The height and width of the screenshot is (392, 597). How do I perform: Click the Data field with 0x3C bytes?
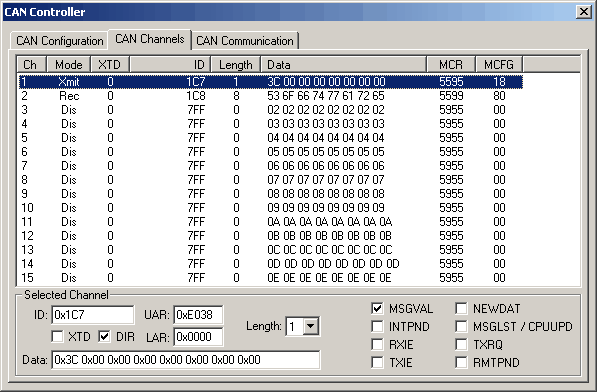coord(186,360)
